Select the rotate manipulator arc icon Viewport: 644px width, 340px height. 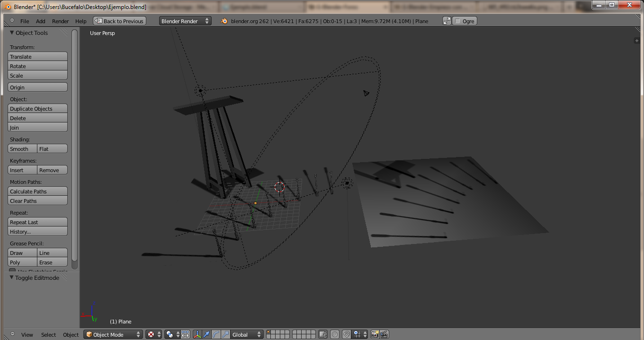pyautogui.click(x=216, y=334)
